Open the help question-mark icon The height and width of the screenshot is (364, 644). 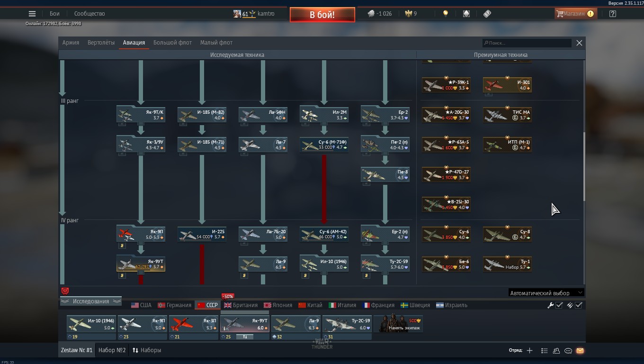(x=613, y=14)
